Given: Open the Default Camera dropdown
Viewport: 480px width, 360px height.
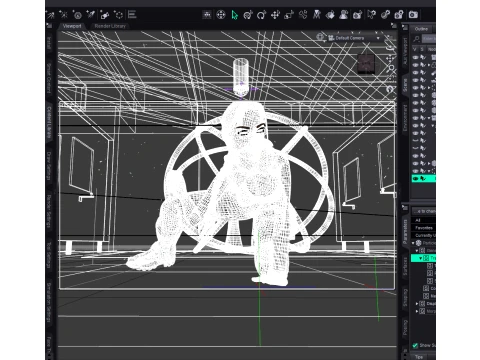Looking at the screenshot, I should pos(354,38).
